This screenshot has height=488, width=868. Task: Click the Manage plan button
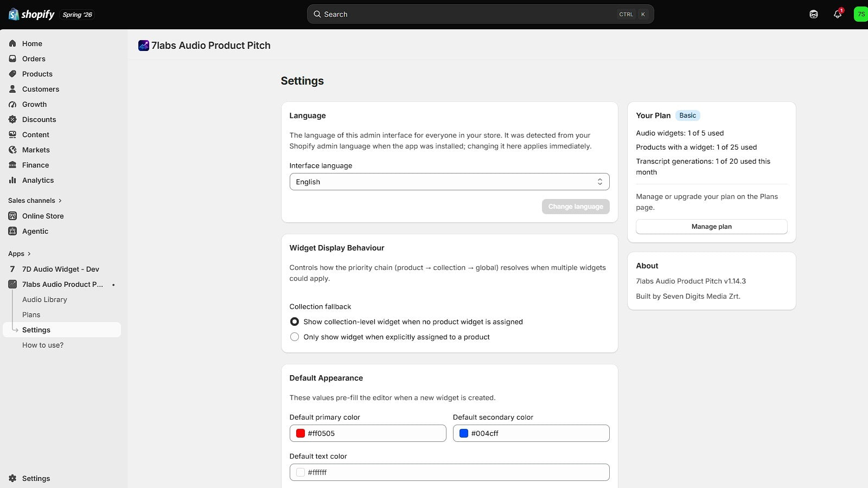pos(711,227)
